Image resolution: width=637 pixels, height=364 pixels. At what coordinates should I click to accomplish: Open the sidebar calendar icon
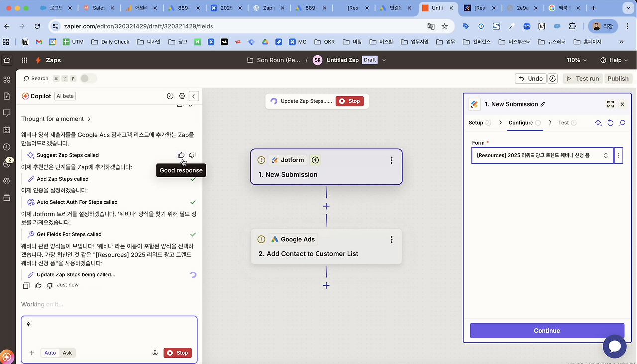(x=7, y=130)
